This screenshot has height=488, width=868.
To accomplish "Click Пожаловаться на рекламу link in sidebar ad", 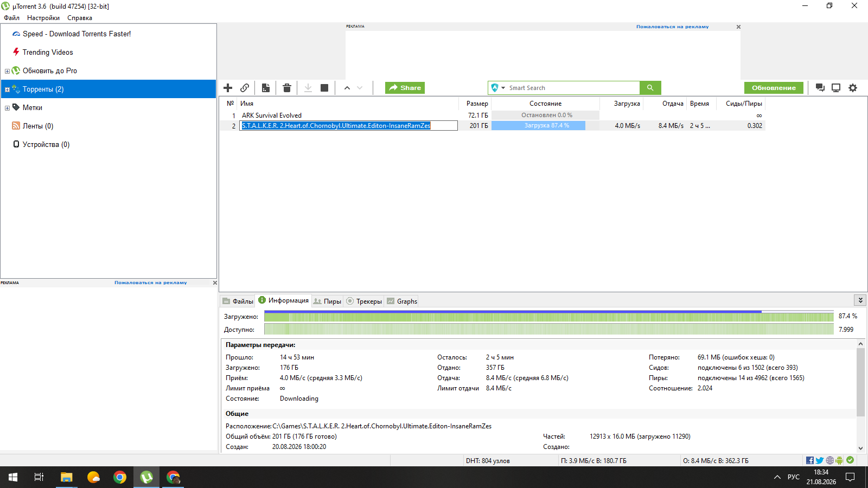I will pyautogui.click(x=150, y=282).
